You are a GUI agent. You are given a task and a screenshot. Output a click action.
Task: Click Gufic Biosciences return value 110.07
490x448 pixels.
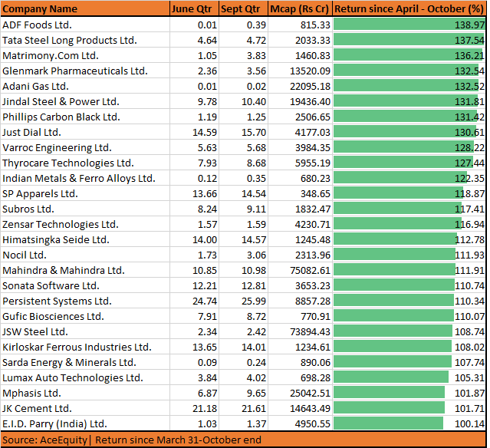point(469,316)
